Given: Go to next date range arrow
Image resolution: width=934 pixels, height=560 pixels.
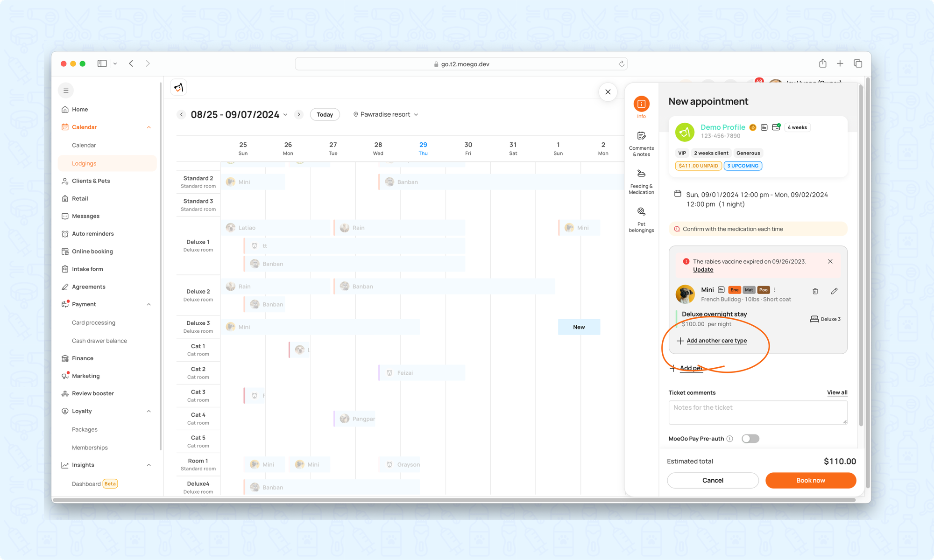Looking at the screenshot, I should (299, 114).
